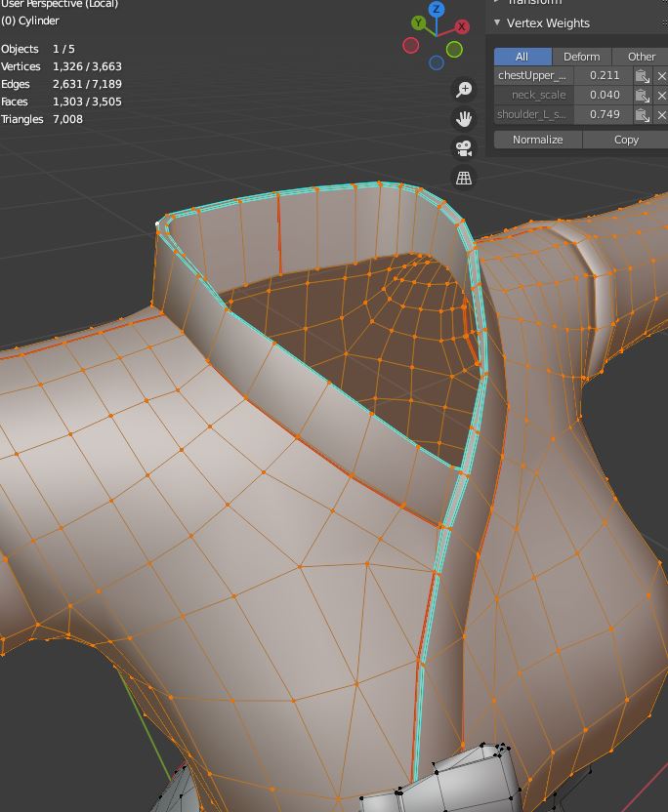Click the Vertices count 1,326 / 3,663
668x812 pixels.
click(x=87, y=66)
